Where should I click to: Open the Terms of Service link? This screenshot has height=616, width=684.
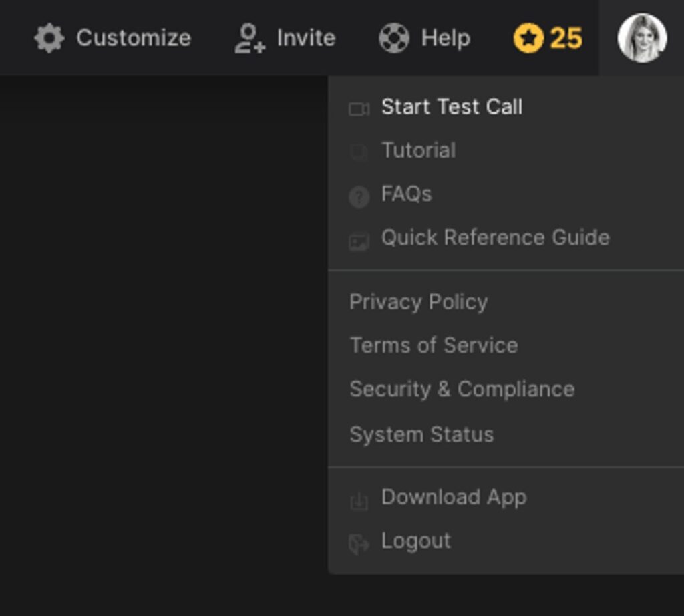pyautogui.click(x=434, y=345)
